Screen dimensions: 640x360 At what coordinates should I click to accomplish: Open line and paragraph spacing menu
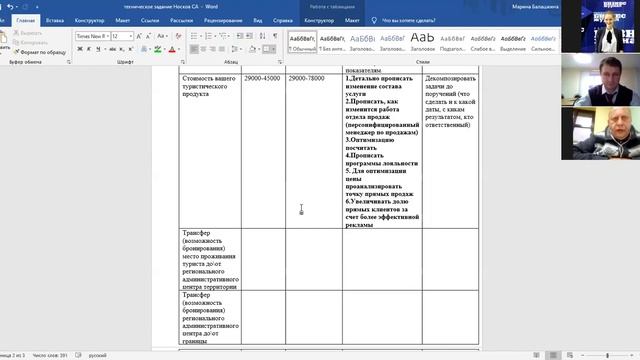236,49
